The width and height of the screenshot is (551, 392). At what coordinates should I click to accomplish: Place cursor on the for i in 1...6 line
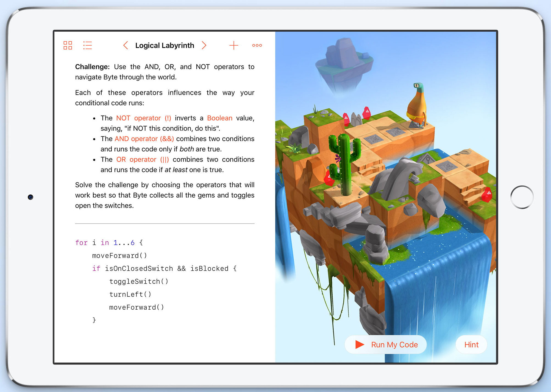[109, 243]
